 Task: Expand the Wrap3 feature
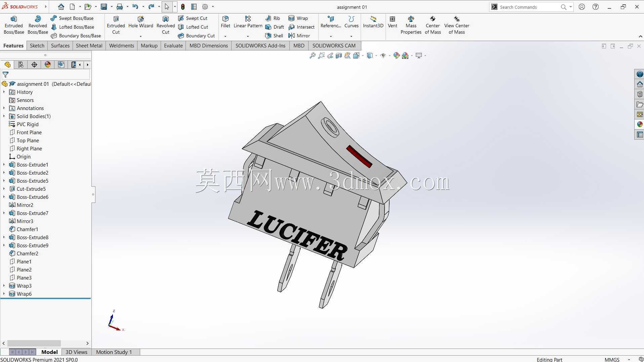tap(4, 286)
